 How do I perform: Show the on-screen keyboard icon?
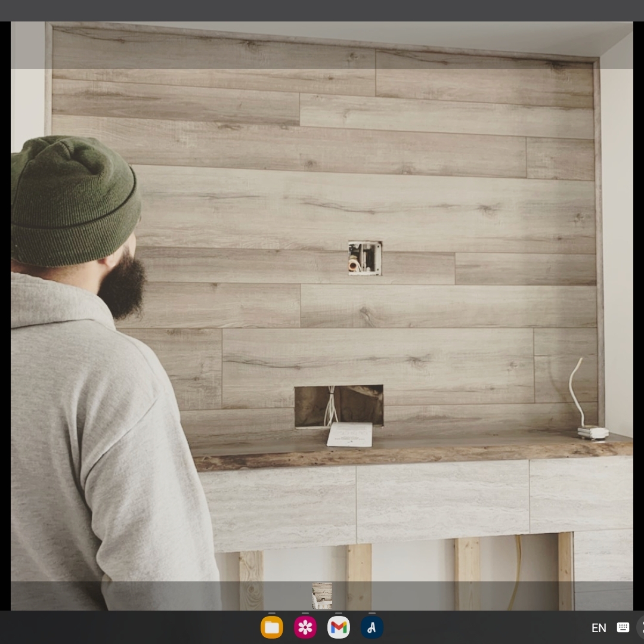(x=623, y=627)
